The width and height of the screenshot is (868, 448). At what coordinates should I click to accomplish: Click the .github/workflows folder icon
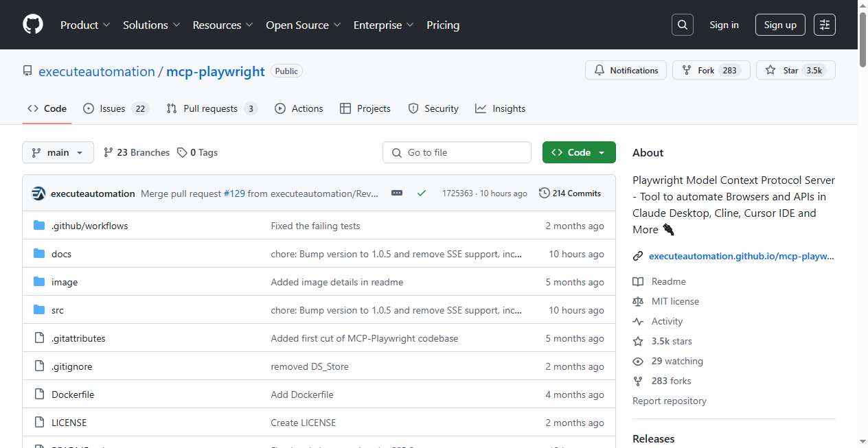point(39,226)
